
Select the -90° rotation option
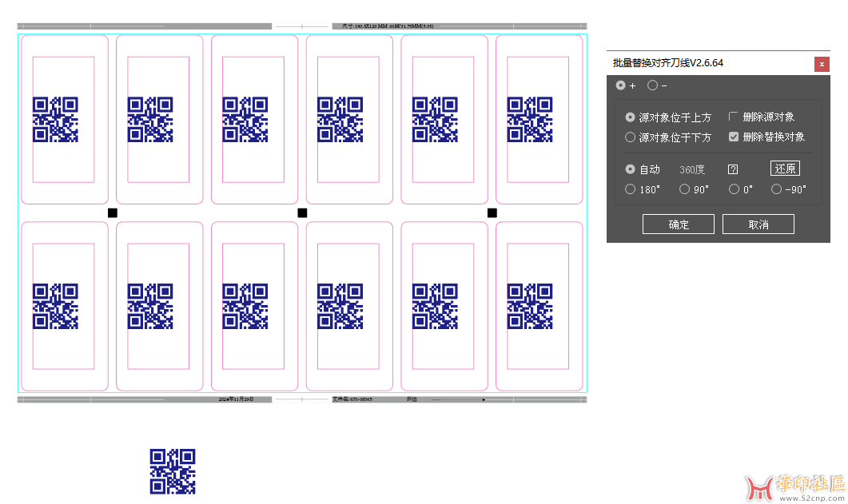coord(776,189)
